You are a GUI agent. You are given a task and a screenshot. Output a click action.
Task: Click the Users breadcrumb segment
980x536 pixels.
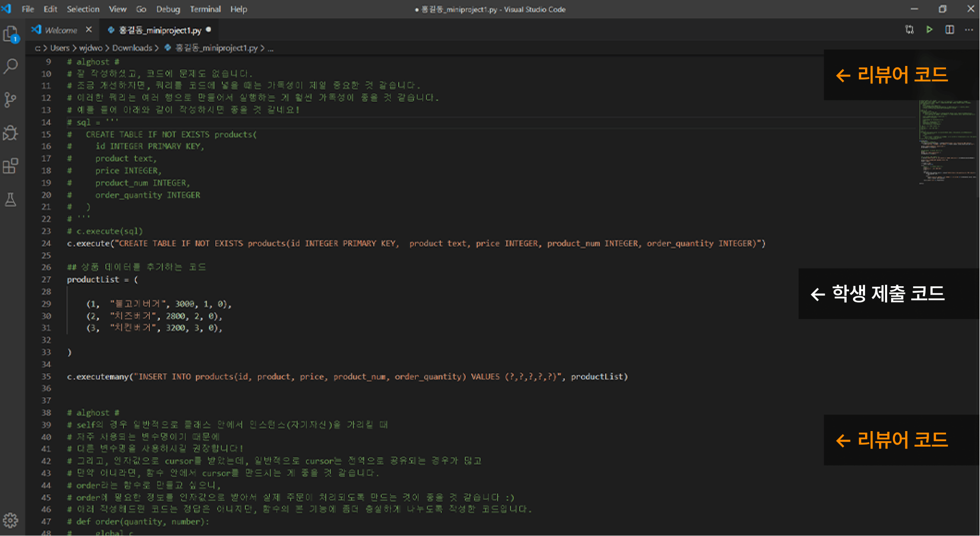[x=60, y=48]
